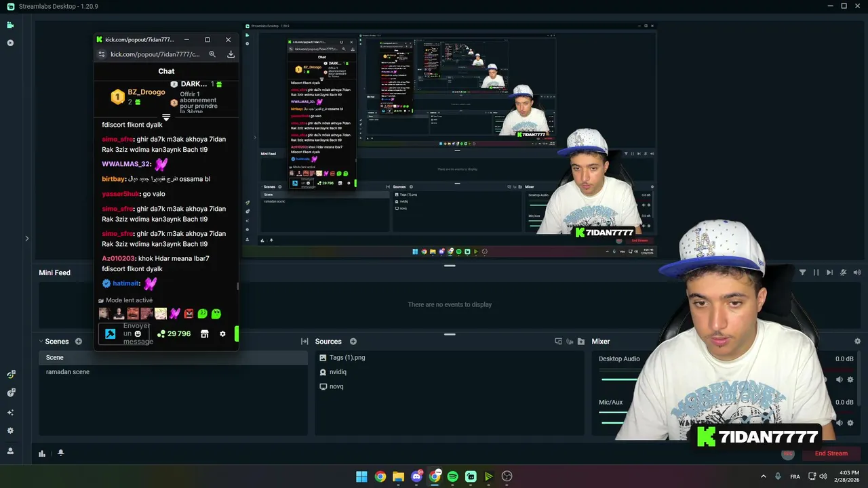Open Desktop Audio settings gear

(x=850, y=380)
